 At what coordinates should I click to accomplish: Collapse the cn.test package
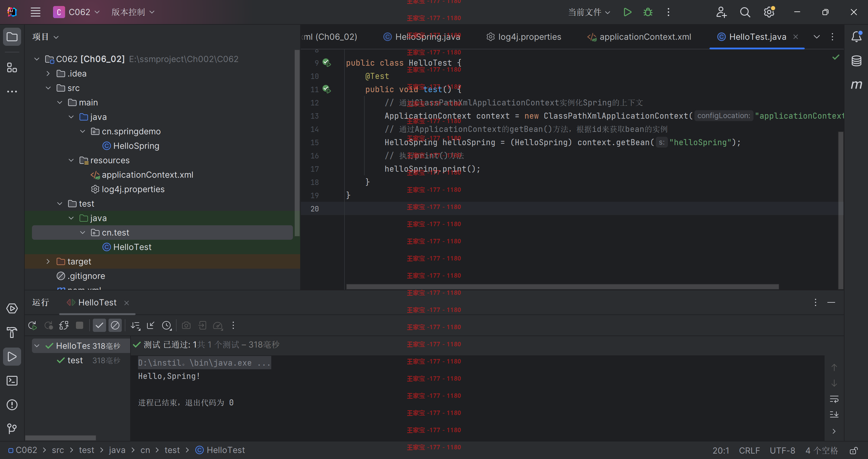83,233
